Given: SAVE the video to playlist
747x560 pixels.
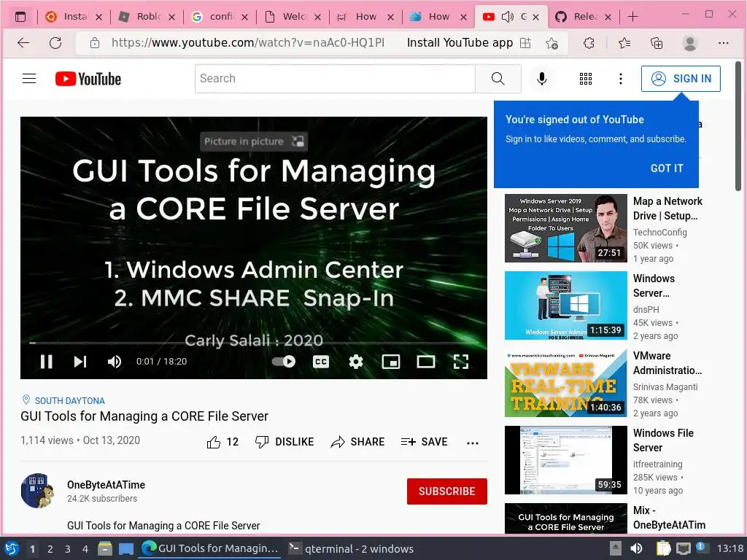Looking at the screenshot, I should click(424, 443).
